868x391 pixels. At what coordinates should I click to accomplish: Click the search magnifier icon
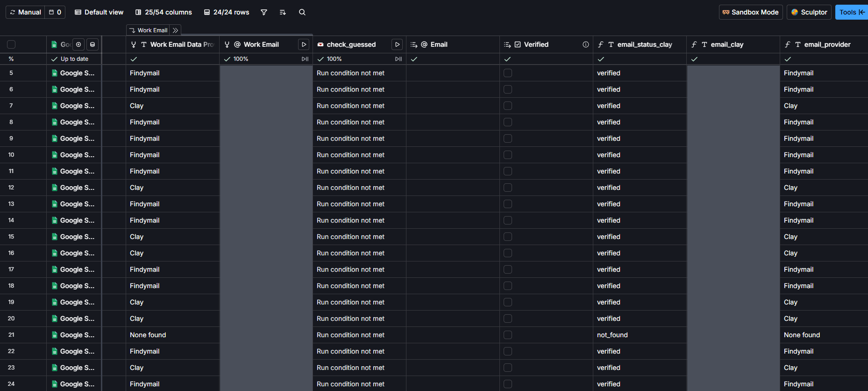coord(302,12)
